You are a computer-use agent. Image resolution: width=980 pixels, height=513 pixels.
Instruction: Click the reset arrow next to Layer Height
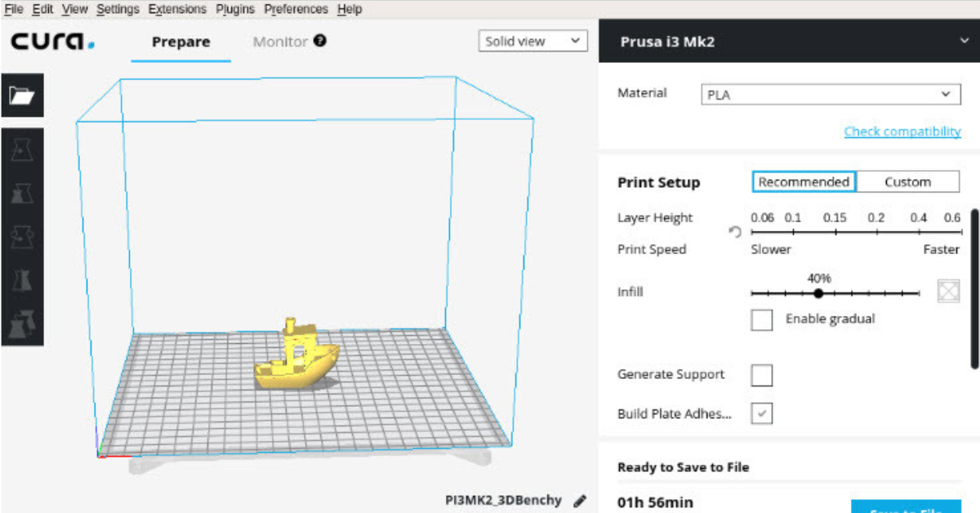pyautogui.click(x=735, y=232)
